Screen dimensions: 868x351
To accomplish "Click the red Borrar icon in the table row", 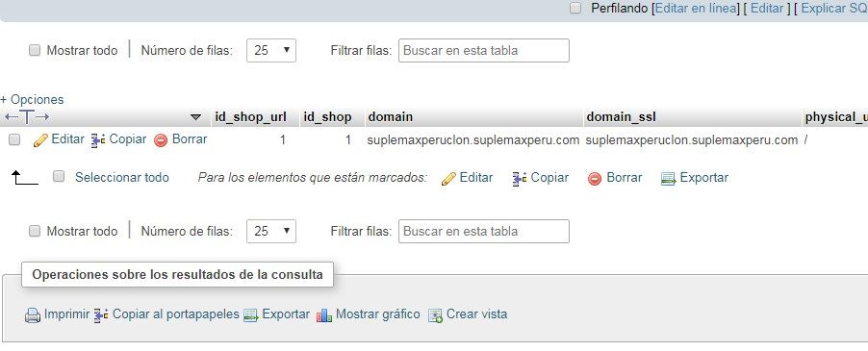I will point(161,140).
